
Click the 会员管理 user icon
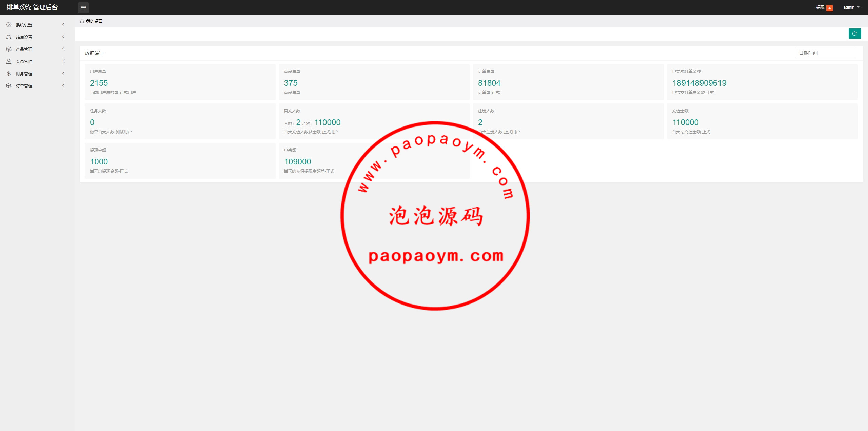pyautogui.click(x=9, y=61)
